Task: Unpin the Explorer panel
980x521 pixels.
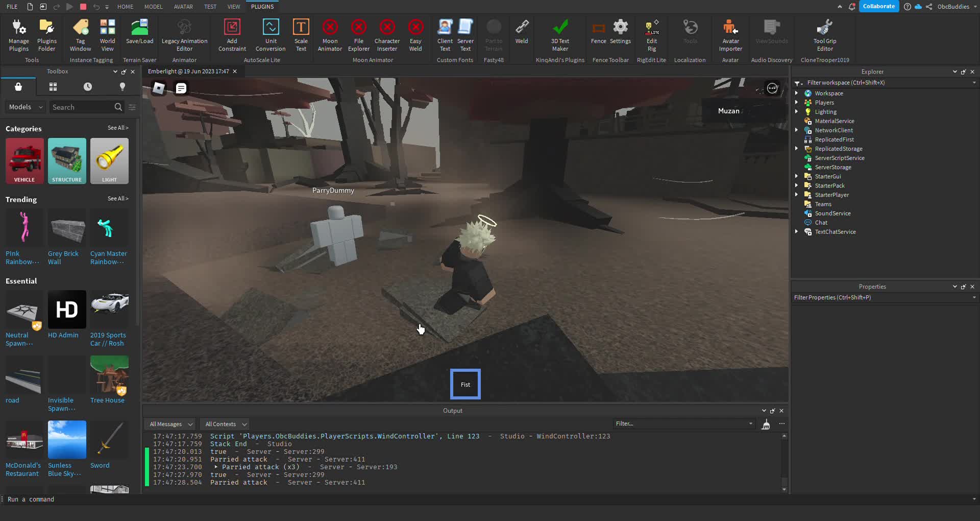Action: tap(964, 72)
